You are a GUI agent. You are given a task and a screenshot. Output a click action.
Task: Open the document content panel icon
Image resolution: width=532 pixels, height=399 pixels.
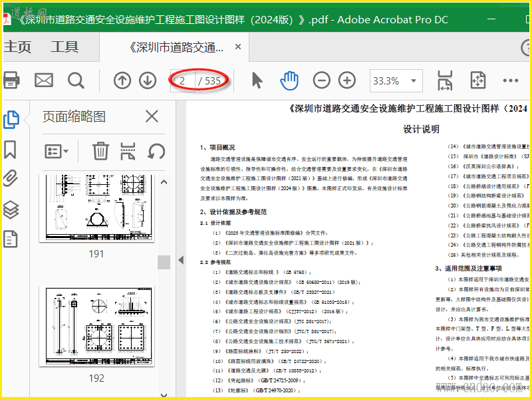pos(10,239)
